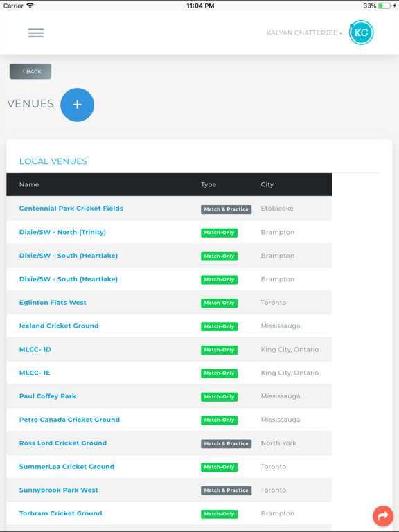Open Centennial Park Cricket Fields venue
The image size is (399, 532).
(71, 209)
